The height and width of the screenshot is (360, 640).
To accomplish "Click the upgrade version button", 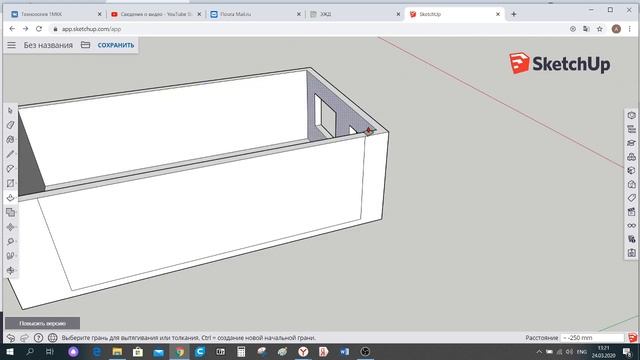I will (42, 323).
